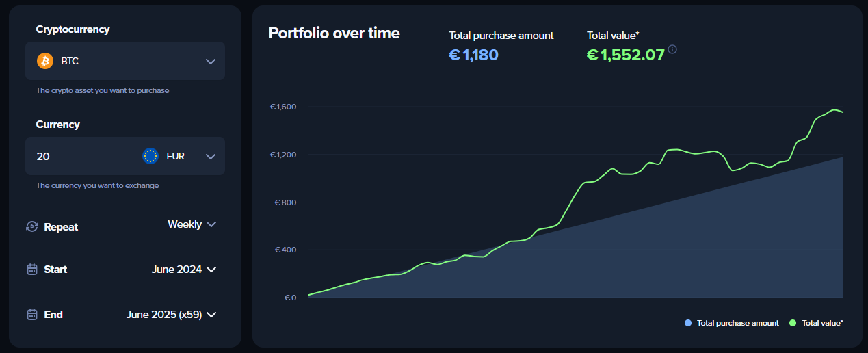
Task: Click the €1,180 total purchase amount figure
Action: [473, 55]
